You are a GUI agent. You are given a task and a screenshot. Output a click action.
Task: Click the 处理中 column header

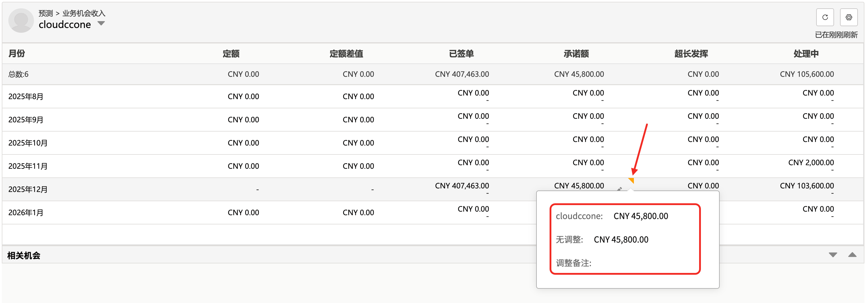[x=806, y=54]
